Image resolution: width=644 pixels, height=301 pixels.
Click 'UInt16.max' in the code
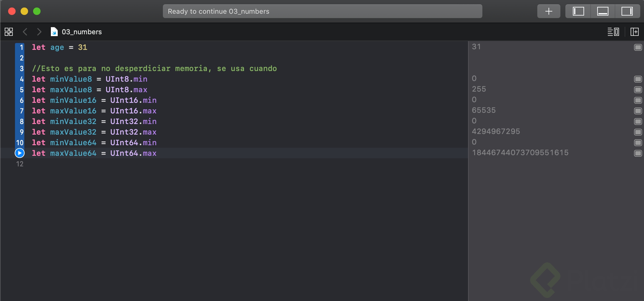pos(133,111)
